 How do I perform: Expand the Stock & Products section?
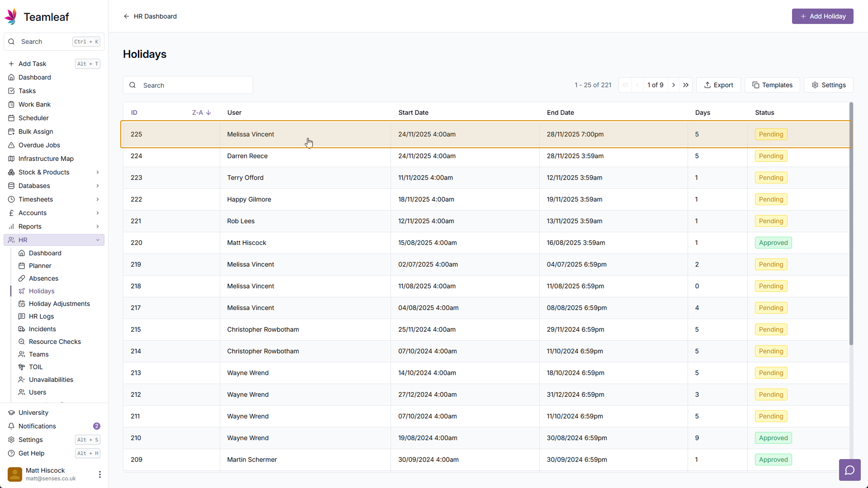tap(97, 172)
